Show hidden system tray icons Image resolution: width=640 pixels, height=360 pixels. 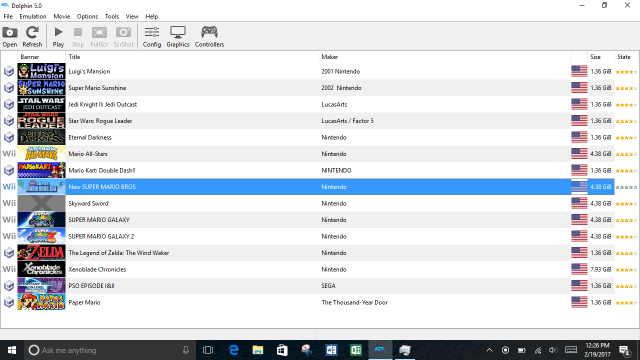(489, 350)
